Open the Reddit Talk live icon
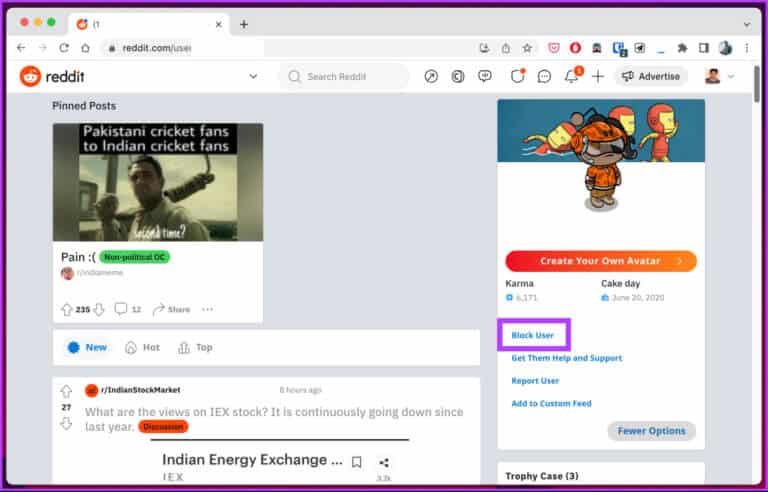The height and width of the screenshot is (492, 768). tap(485, 76)
